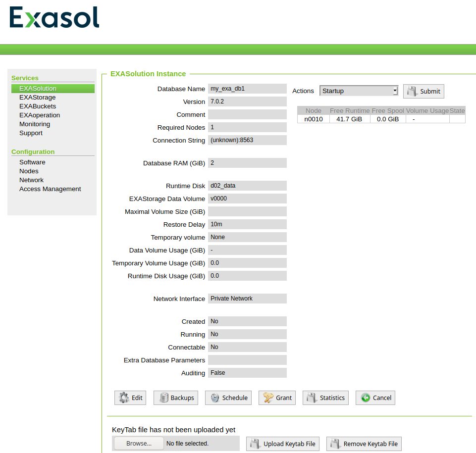Click Free Spool value 0.0 GiB
476x453 pixels.
(388, 119)
